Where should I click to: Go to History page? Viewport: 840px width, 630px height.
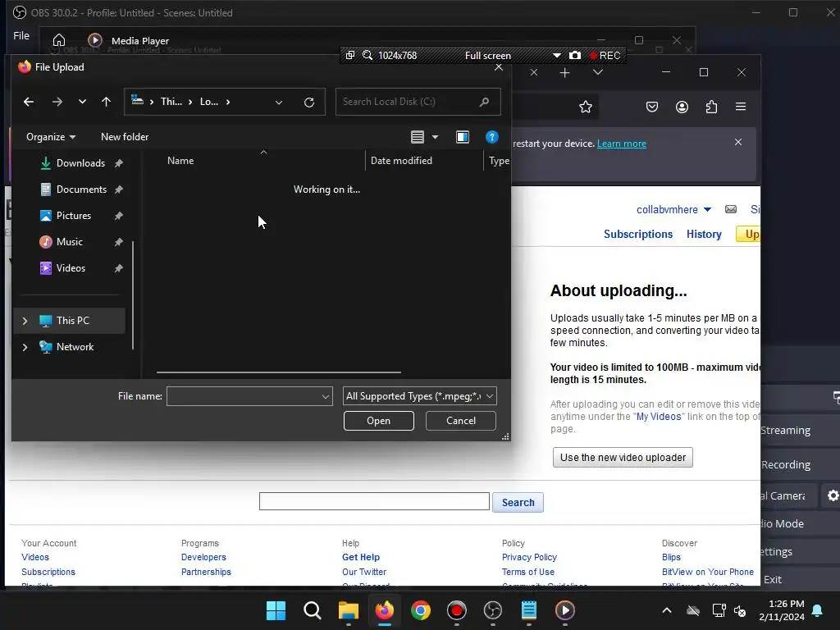704,234
